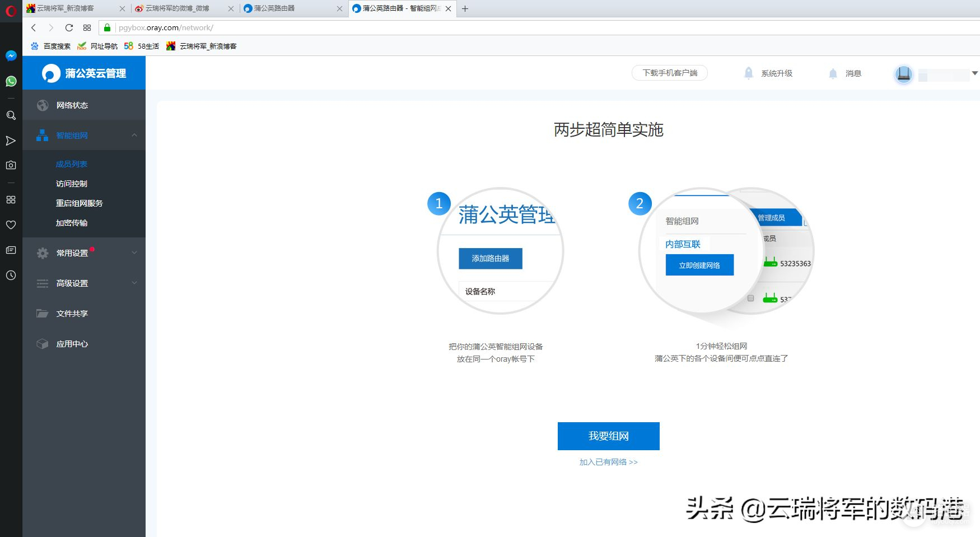Open snapshot camera tool in sidebar
This screenshot has width=980, height=537.
pyautogui.click(x=11, y=165)
